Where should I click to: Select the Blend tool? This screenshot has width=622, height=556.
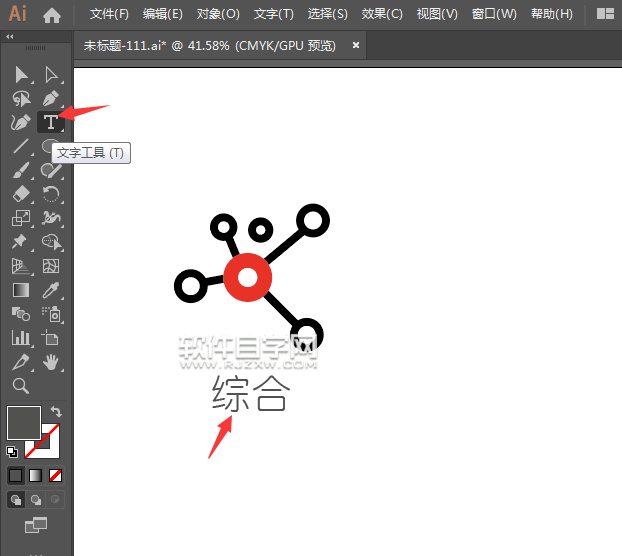(x=21, y=314)
